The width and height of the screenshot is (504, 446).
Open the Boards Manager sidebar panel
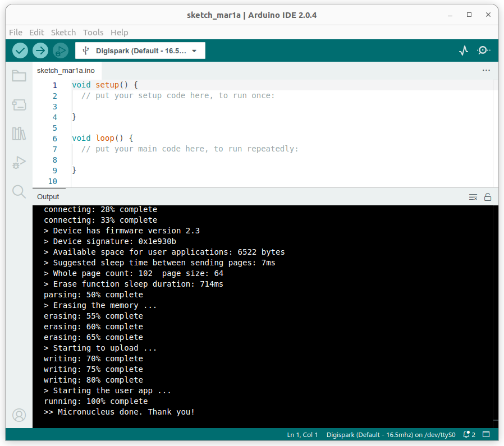(x=19, y=105)
